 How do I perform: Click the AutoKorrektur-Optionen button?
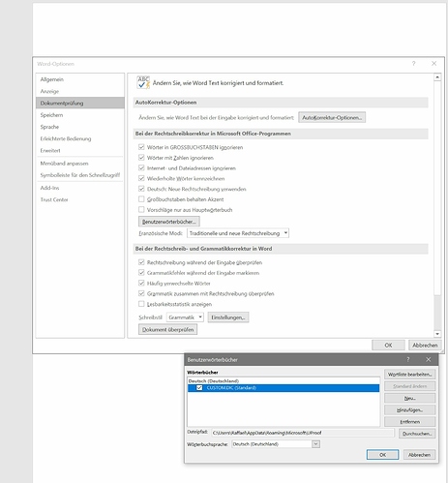coord(332,118)
